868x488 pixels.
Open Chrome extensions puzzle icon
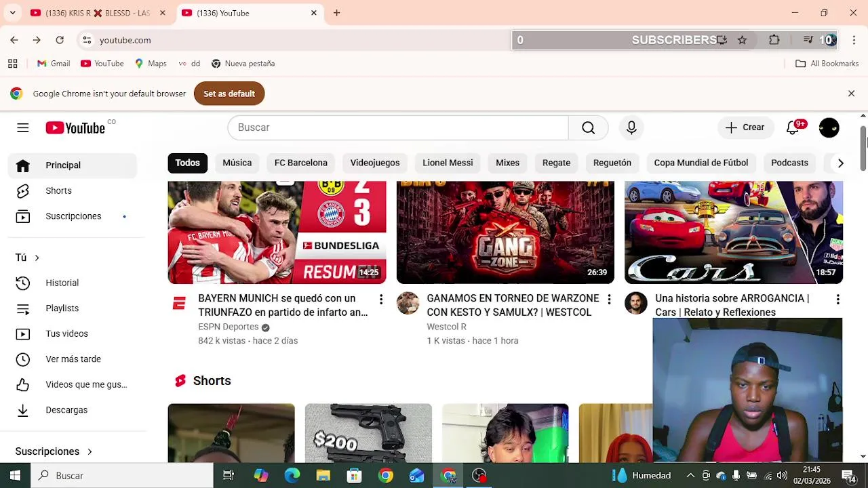click(774, 40)
